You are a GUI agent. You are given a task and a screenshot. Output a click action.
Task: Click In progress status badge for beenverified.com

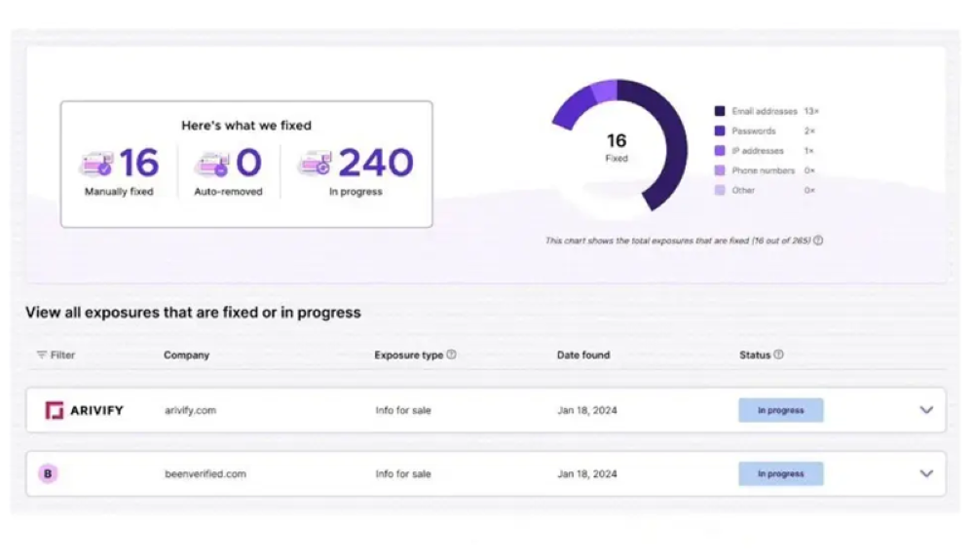[x=780, y=474]
